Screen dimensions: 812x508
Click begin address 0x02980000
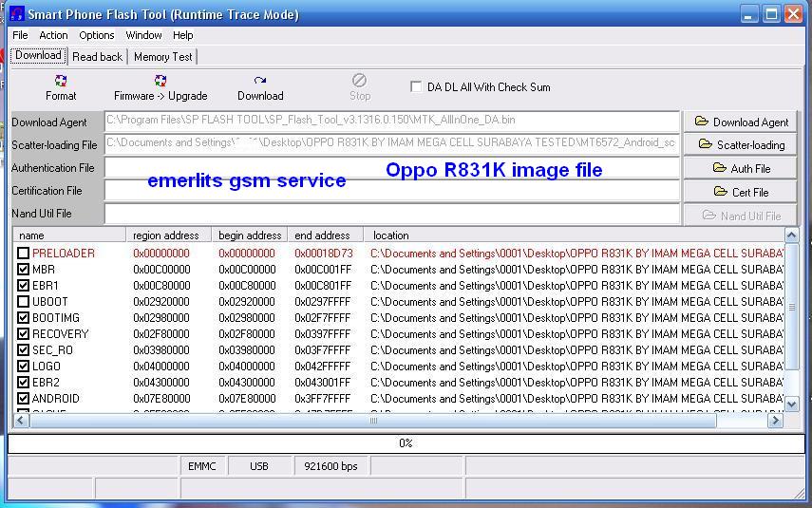(247, 317)
